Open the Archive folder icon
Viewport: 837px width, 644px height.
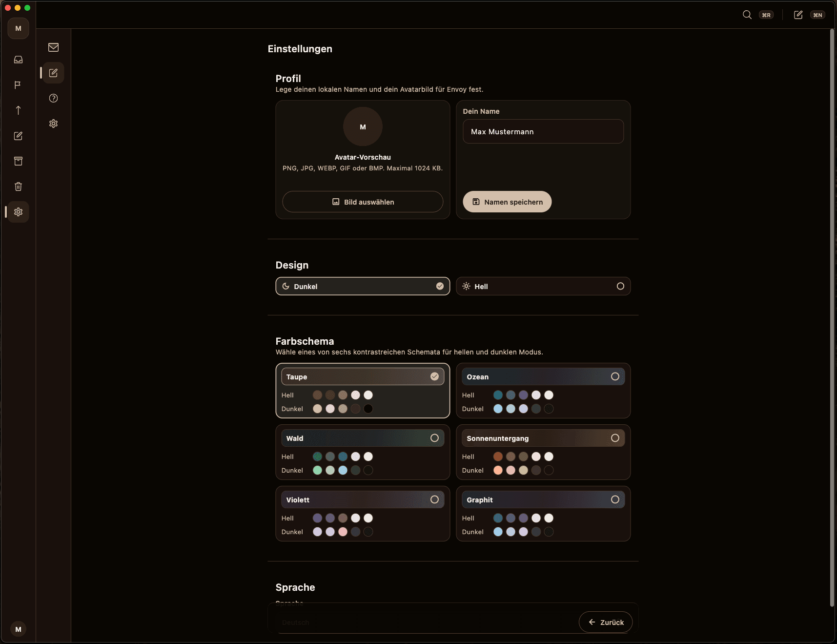(18, 161)
